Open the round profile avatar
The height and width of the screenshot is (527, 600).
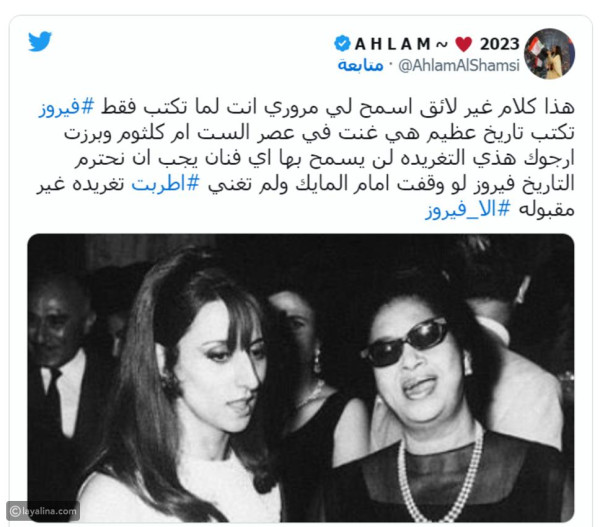tap(549, 54)
